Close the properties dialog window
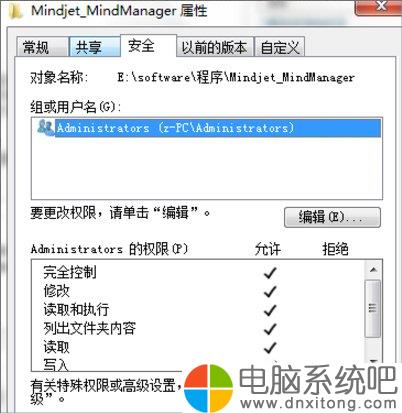 [x=380, y=7]
